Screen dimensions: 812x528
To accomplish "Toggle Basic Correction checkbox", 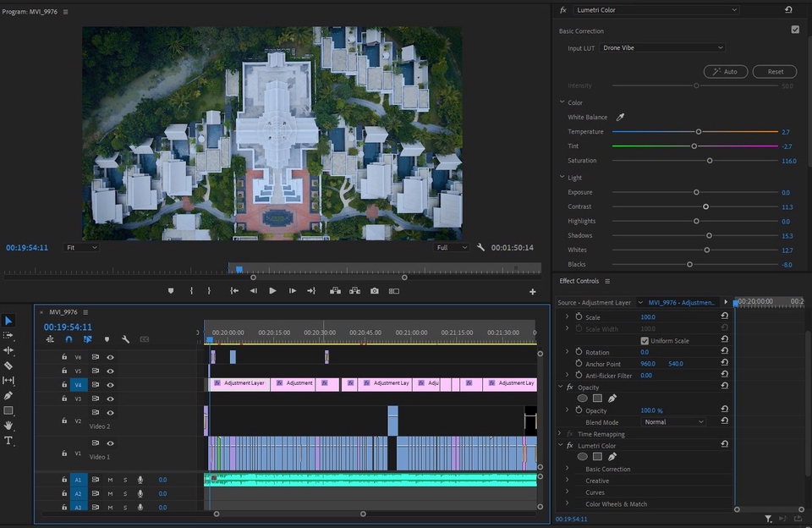I will pyautogui.click(x=795, y=30).
